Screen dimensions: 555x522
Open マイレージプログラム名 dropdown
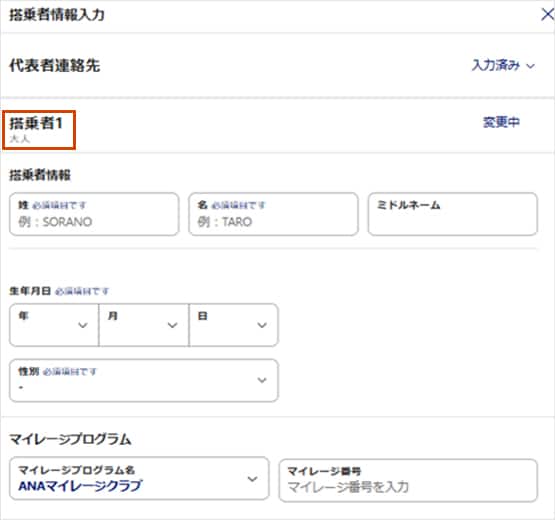pyautogui.click(x=139, y=478)
